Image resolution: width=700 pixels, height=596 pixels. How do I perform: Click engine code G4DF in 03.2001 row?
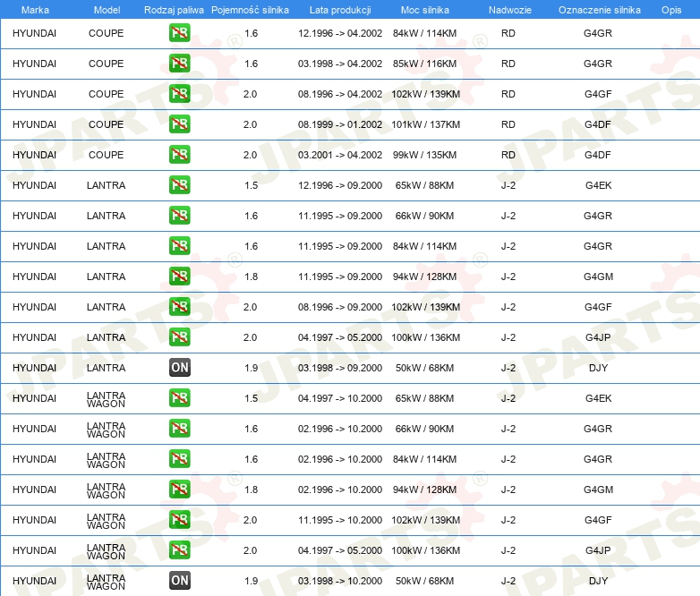[x=598, y=155]
